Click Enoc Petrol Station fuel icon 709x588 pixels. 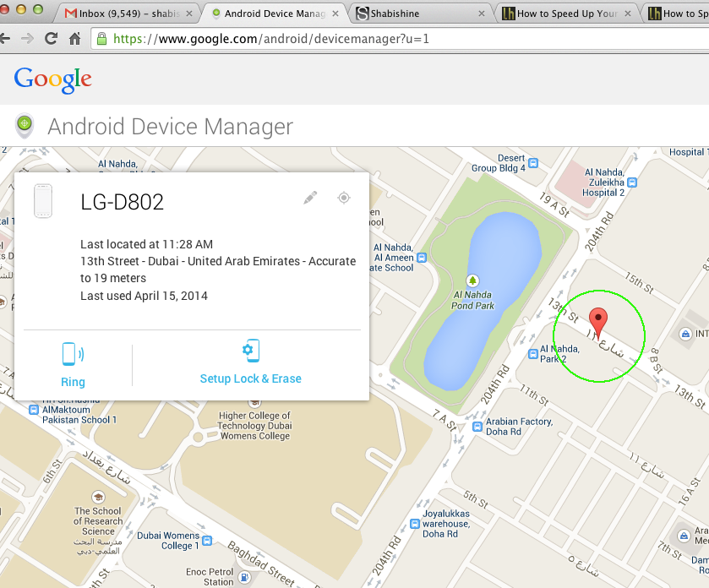[244, 577]
